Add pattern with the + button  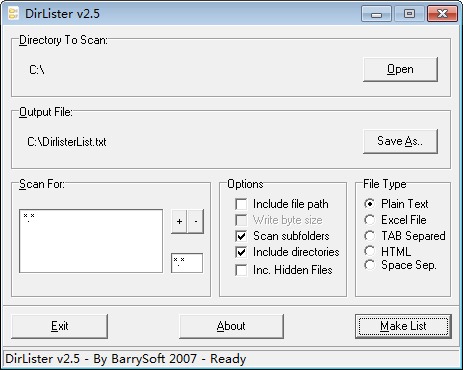pos(179,221)
